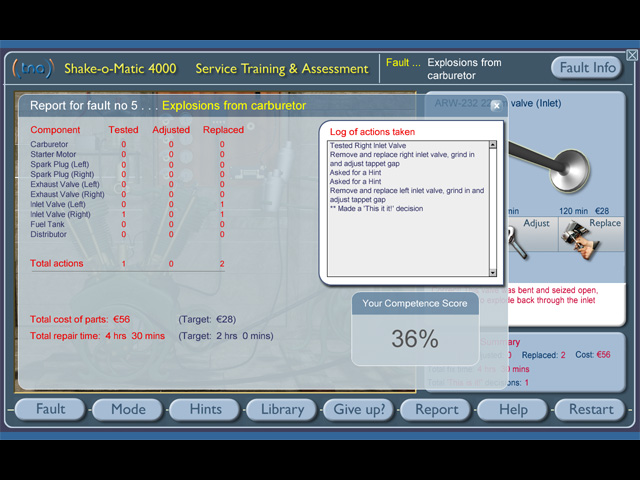Open the Help button

click(x=513, y=409)
